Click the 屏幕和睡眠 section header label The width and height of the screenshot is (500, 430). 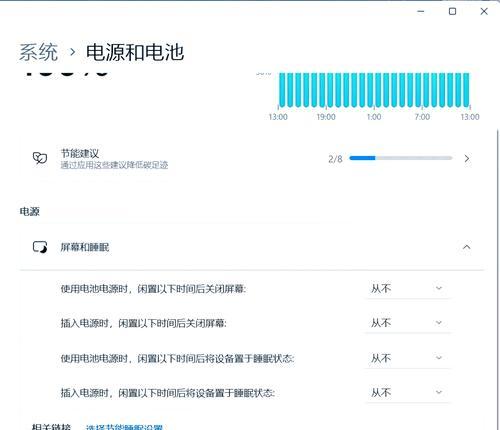[x=85, y=247]
